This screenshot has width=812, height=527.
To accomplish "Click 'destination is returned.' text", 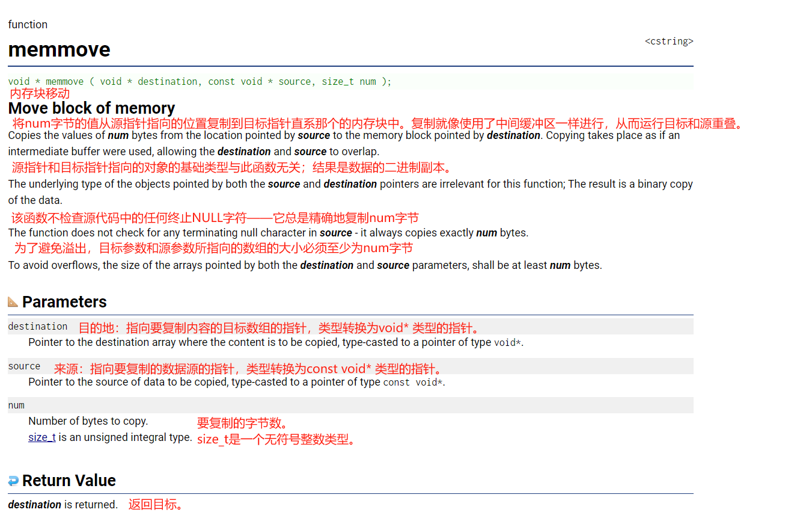I will click(x=63, y=505).
